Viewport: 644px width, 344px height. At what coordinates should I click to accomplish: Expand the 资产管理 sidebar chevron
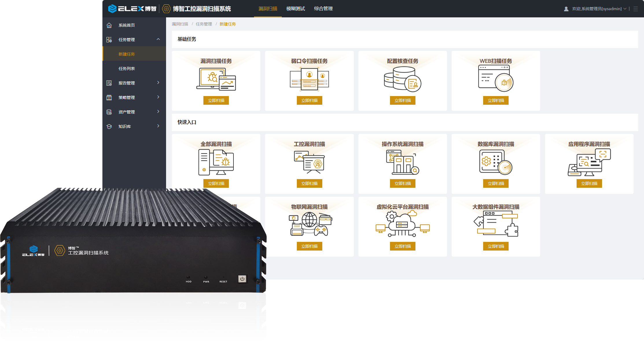[158, 112]
